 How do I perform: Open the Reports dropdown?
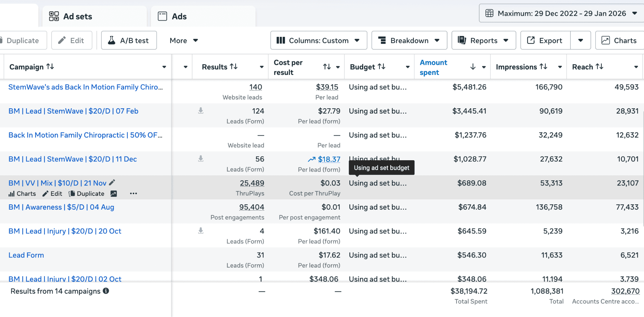[x=484, y=40]
